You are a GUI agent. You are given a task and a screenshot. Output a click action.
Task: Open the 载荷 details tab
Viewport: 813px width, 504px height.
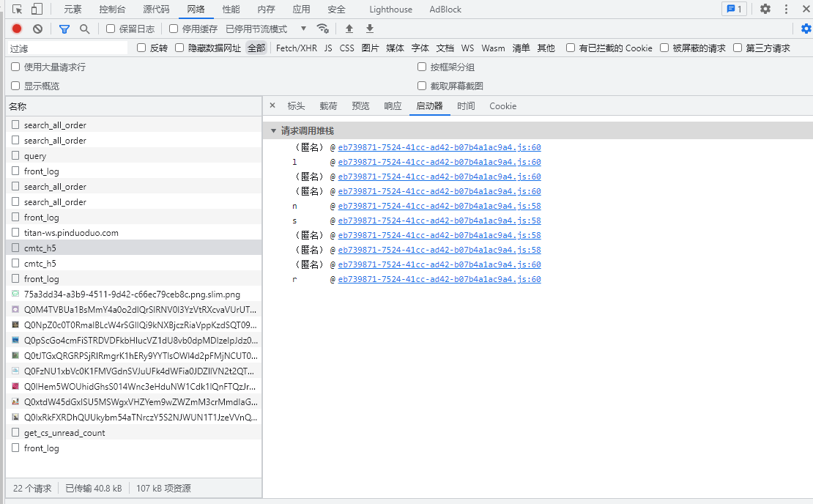point(328,105)
